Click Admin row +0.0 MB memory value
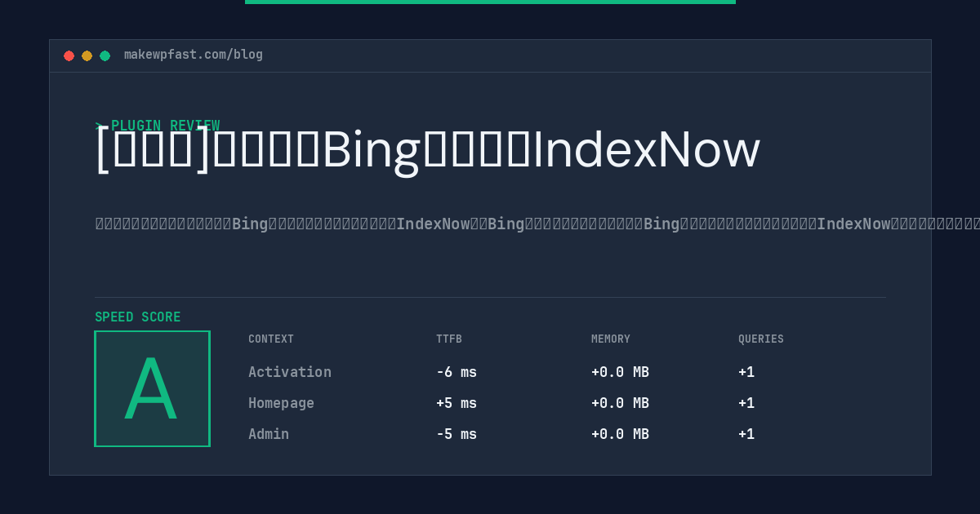This screenshot has width=980, height=514. click(620, 434)
